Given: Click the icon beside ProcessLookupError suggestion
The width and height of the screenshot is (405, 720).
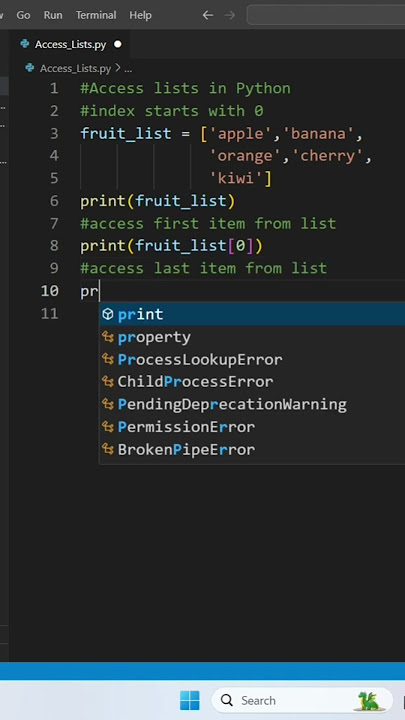Looking at the screenshot, I should [x=108, y=360].
